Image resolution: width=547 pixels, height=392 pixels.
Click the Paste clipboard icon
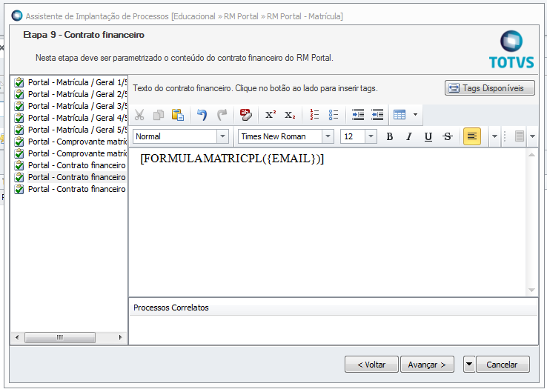pyautogui.click(x=178, y=115)
